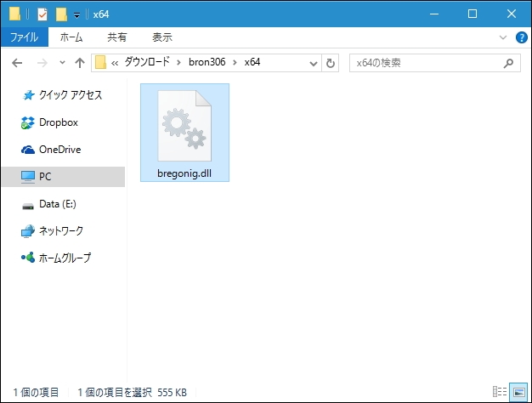Click the bregonig.dll file name

coord(184,173)
